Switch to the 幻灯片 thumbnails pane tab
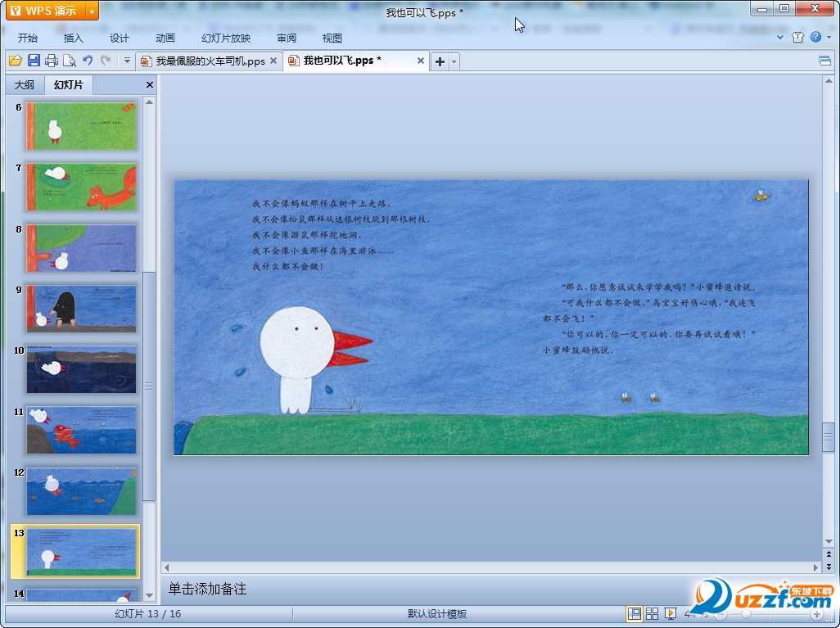This screenshot has width=840, height=628. (x=69, y=84)
